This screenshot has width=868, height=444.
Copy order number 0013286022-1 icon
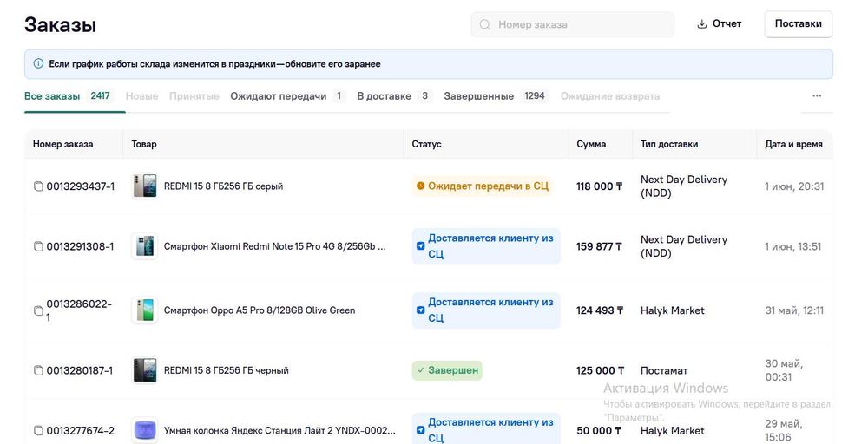[38, 310]
